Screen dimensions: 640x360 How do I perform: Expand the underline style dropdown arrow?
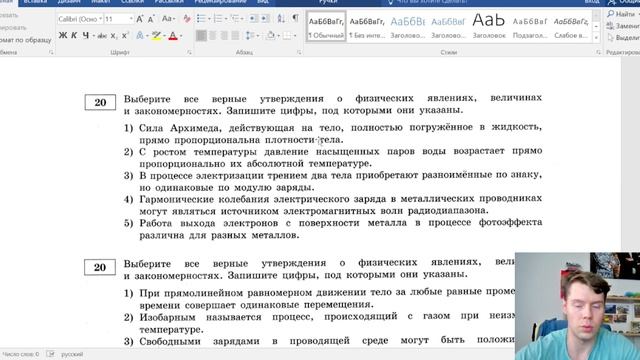click(x=93, y=36)
